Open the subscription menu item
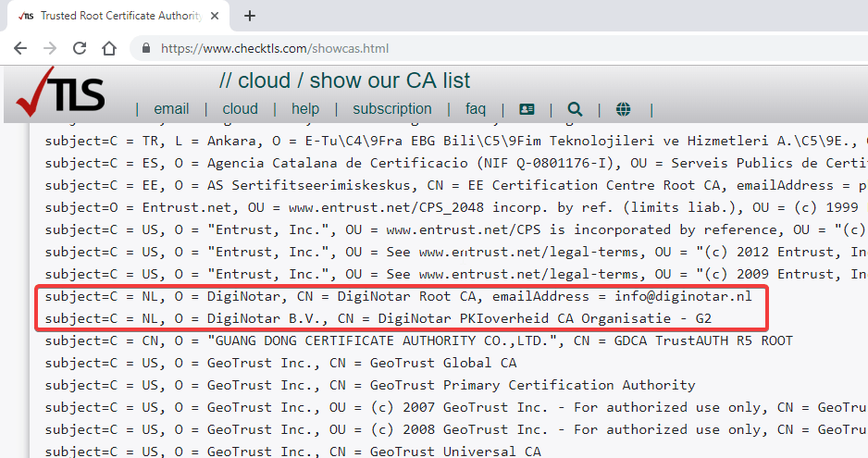This screenshot has width=868, height=458. pos(392,109)
